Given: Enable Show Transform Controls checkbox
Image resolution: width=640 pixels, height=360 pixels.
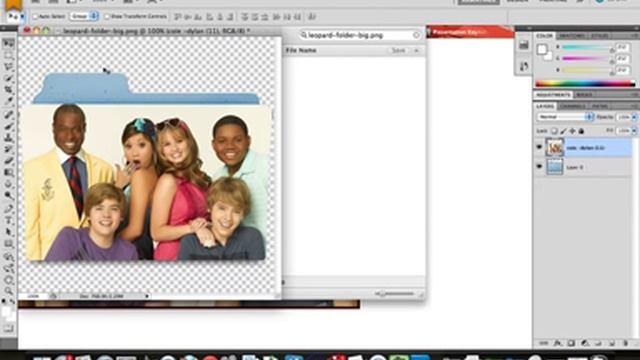Looking at the screenshot, I should point(107,17).
